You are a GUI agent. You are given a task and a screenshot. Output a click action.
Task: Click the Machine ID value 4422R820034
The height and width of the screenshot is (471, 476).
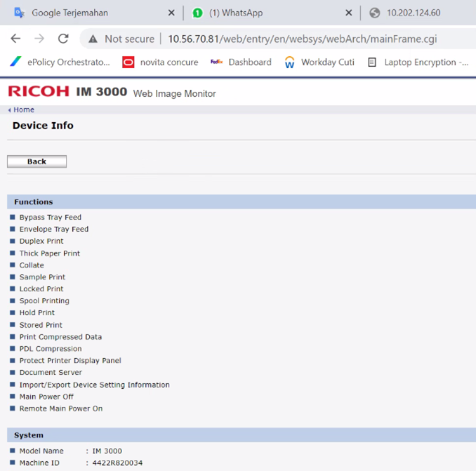click(x=117, y=463)
